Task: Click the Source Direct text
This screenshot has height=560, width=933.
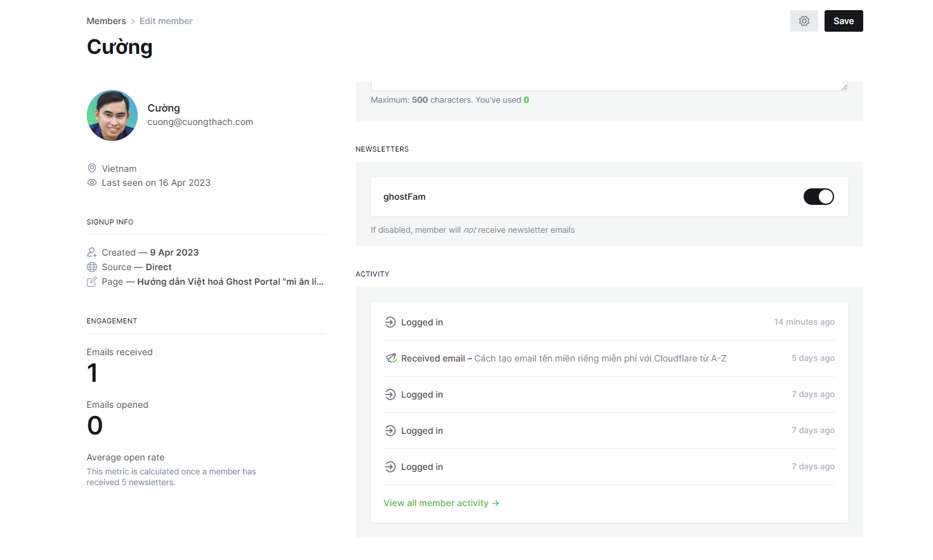Action: pos(136,267)
